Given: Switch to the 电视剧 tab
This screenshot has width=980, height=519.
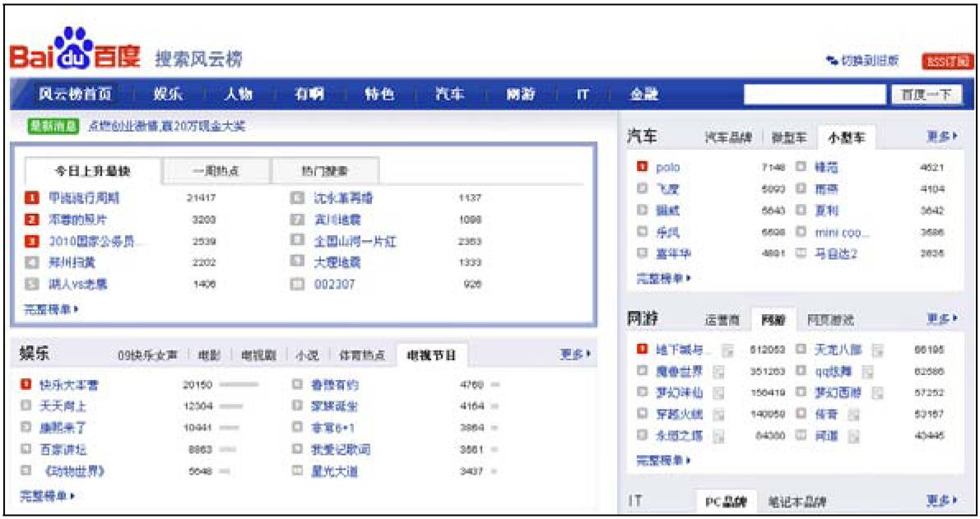Looking at the screenshot, I should coord(258,355).
